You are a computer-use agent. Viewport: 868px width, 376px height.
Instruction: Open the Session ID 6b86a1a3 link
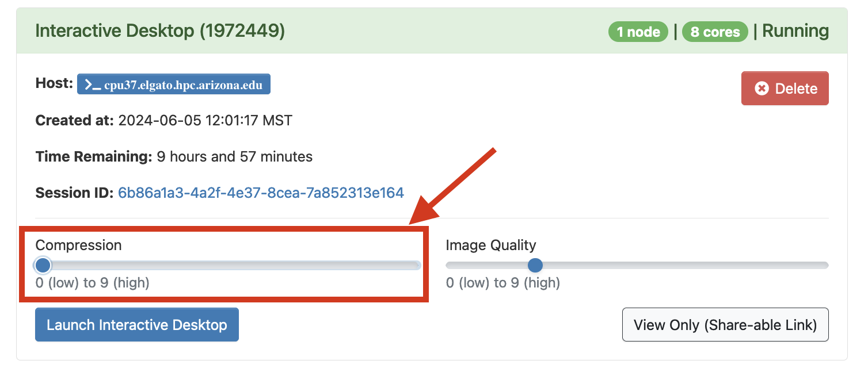[261, 193]
